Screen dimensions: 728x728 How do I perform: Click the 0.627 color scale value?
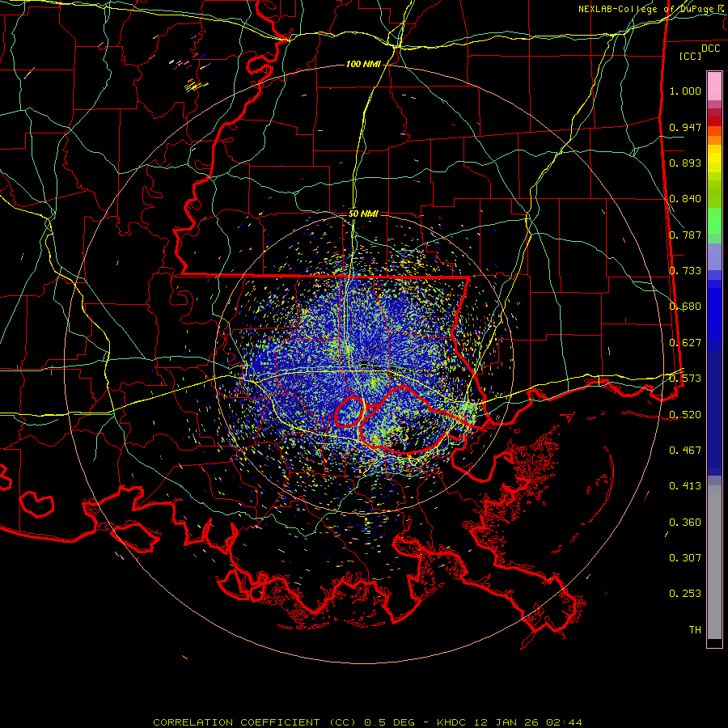[685, 343]
